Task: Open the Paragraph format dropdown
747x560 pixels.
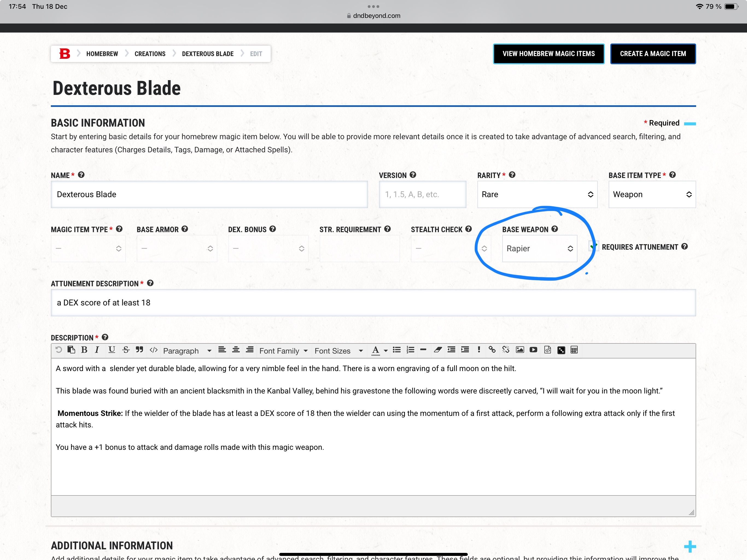Action: [x=187, y=351]
